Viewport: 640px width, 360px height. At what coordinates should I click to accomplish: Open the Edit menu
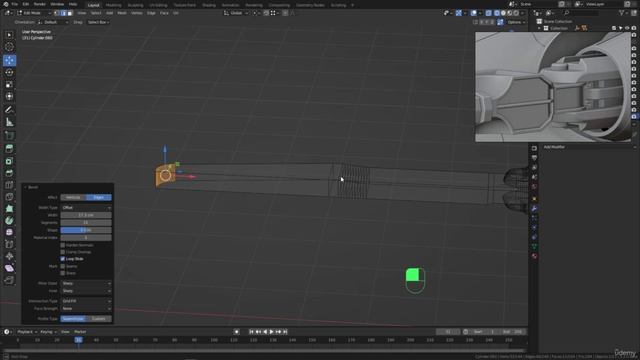coord(26,4)
